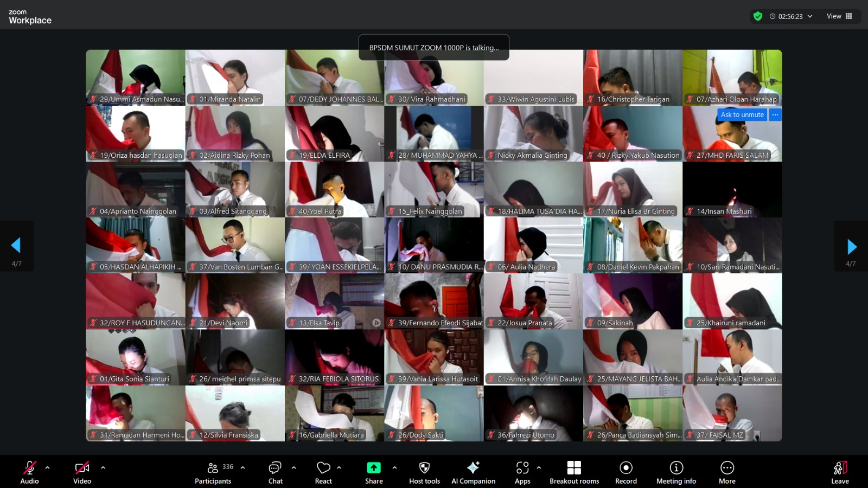Screen dimensions: 868x488
Task: Open the More options menu
Action: click(727, 472)
